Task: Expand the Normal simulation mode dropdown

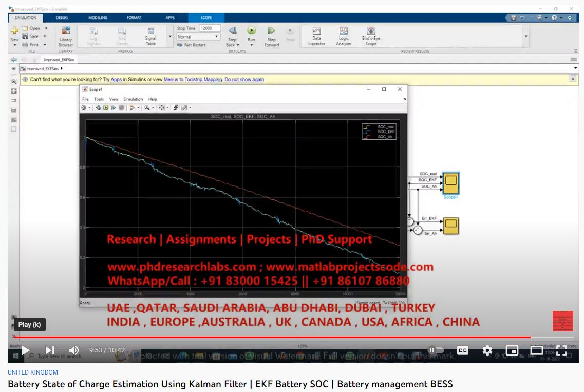Action: pyautogui.click(x=216, y=37)
